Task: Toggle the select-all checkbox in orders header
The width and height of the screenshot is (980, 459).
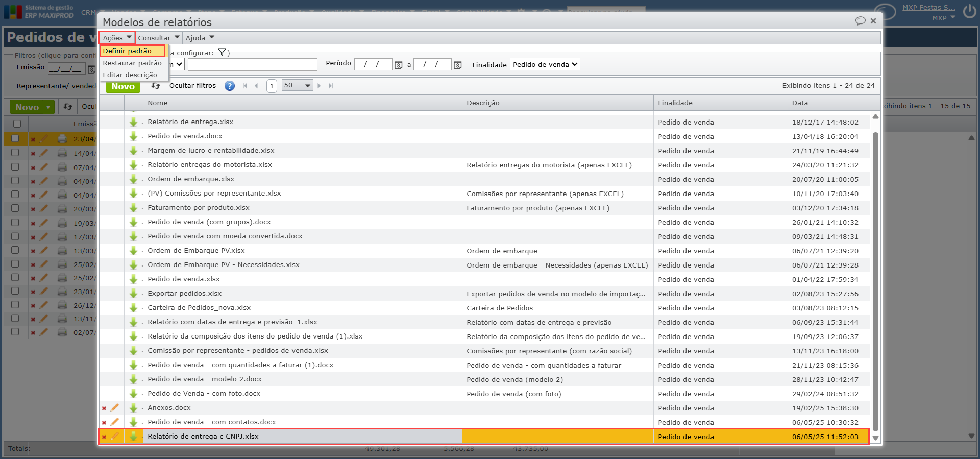Action: (x=17, y=124)
